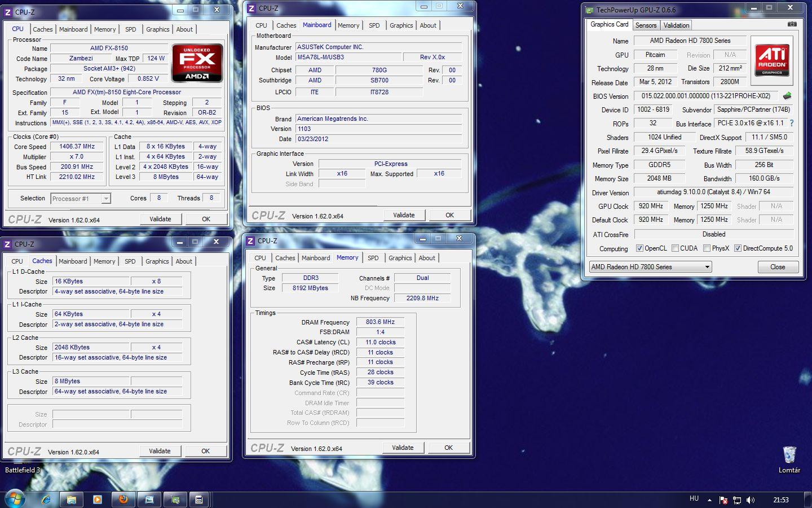Click the GPU-Z title bar icon
The height and width of the screenshot is (508, 812).
point(590,10)
